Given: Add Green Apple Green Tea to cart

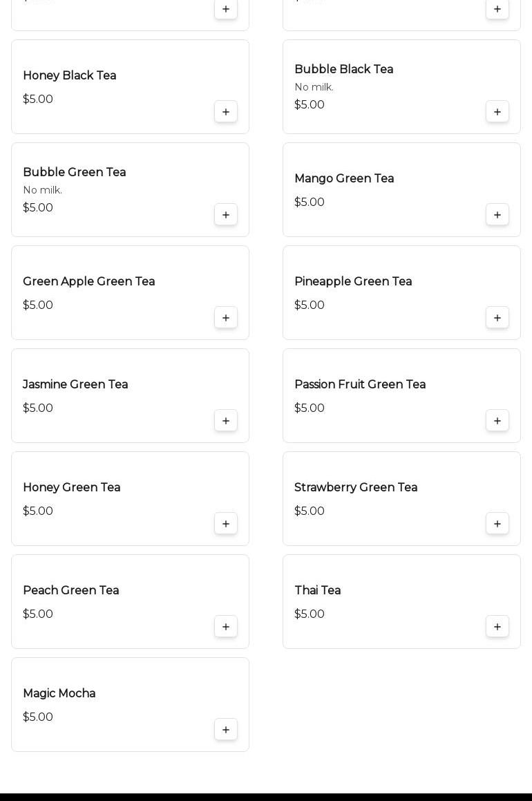Looking at the screenshot, I should [226, 318].
